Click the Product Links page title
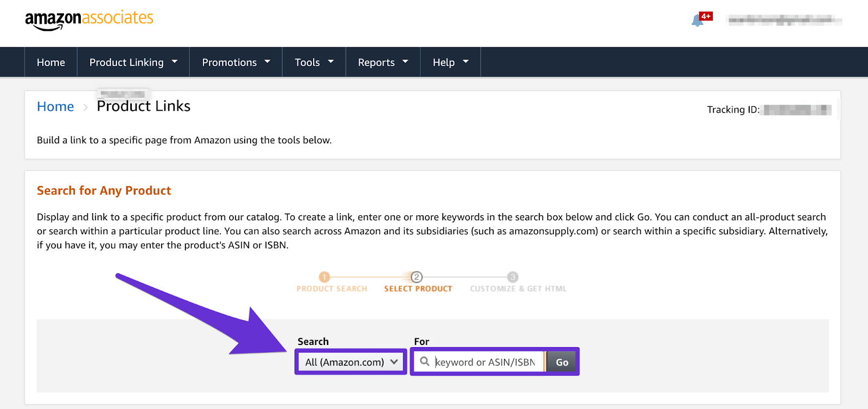868x409 pixels. pyautogui.click(x=144, y=106)
